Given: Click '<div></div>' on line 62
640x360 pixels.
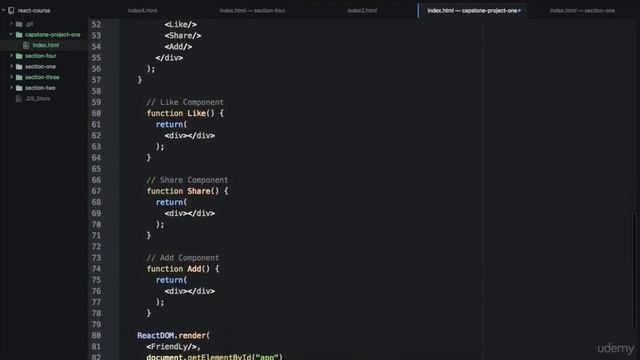Looking at the screenshot, I should click(189, 136).
